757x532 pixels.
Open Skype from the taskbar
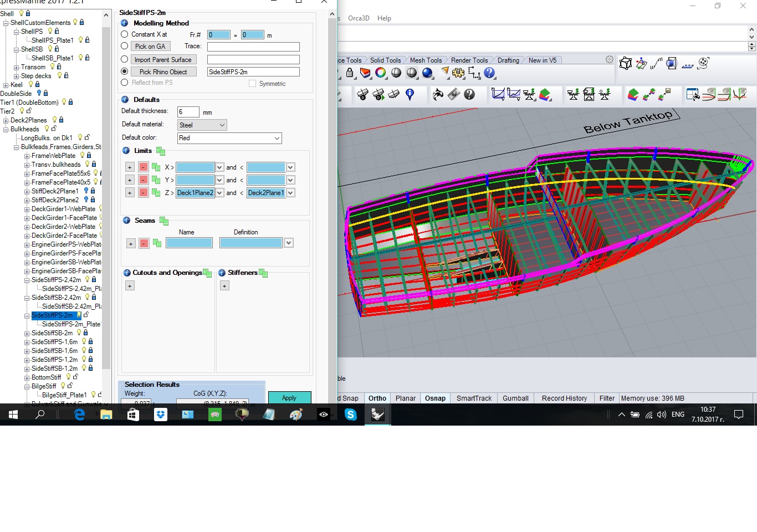[350, 415]
